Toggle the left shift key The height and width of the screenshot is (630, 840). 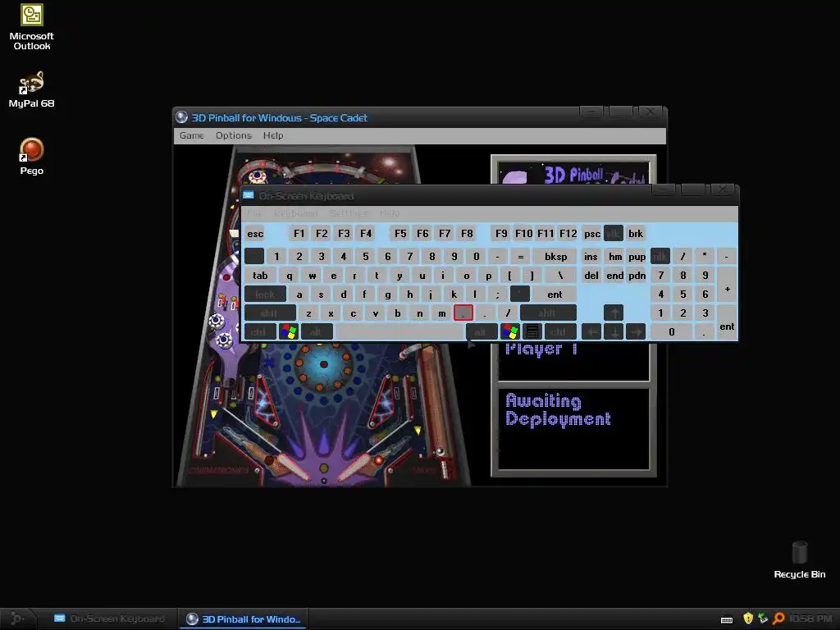[x=269, y=313]
